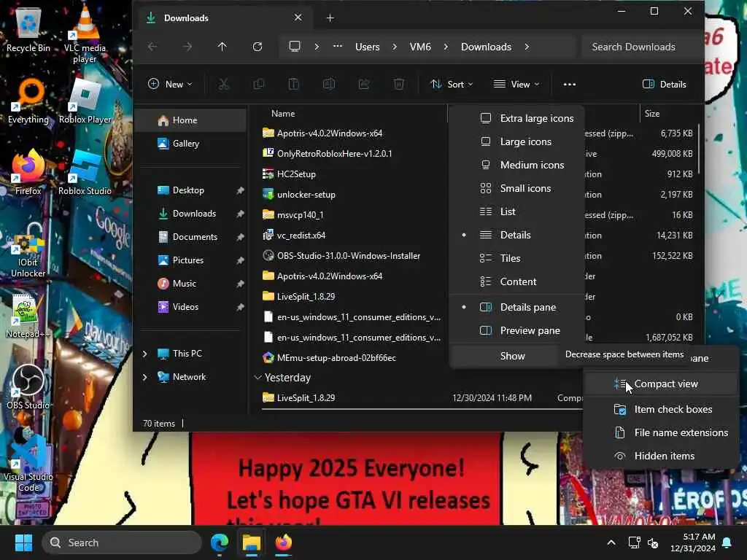
Task: Select Visual Studio Code desktop icon
Action: coord(28,464)
